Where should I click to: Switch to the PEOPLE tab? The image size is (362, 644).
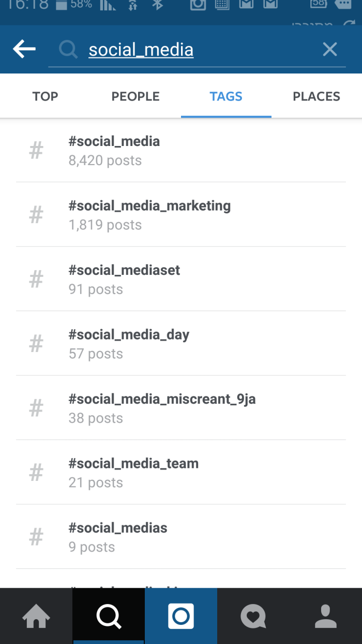135,96
